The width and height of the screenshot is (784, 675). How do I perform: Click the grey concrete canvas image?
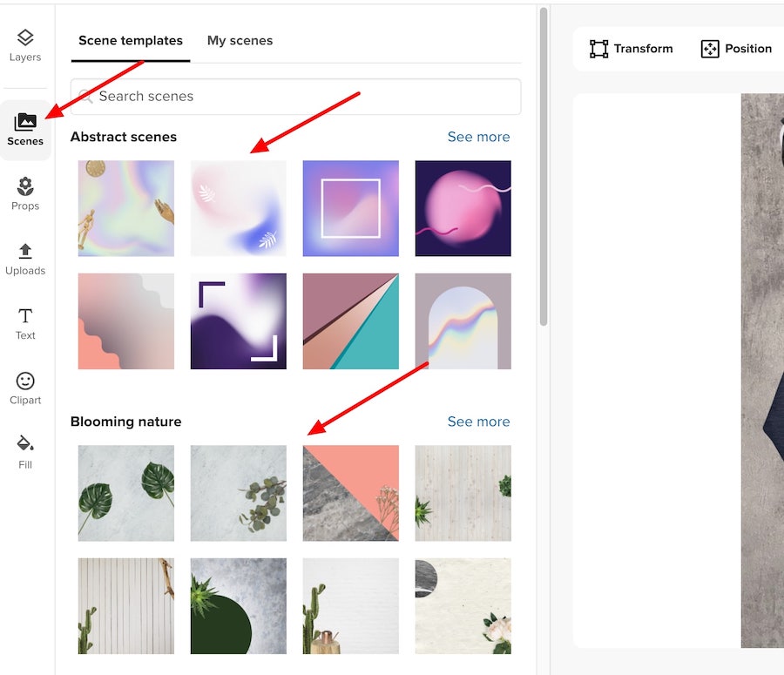762,370
